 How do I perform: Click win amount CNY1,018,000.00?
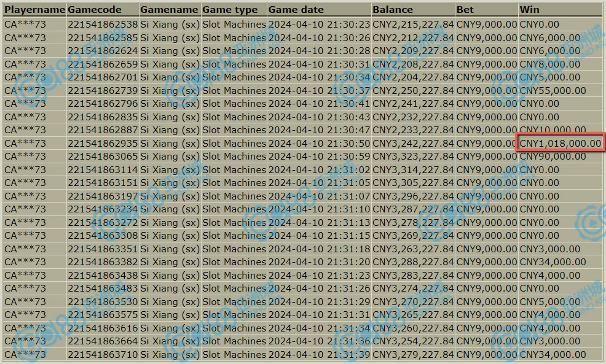point(561,143)
